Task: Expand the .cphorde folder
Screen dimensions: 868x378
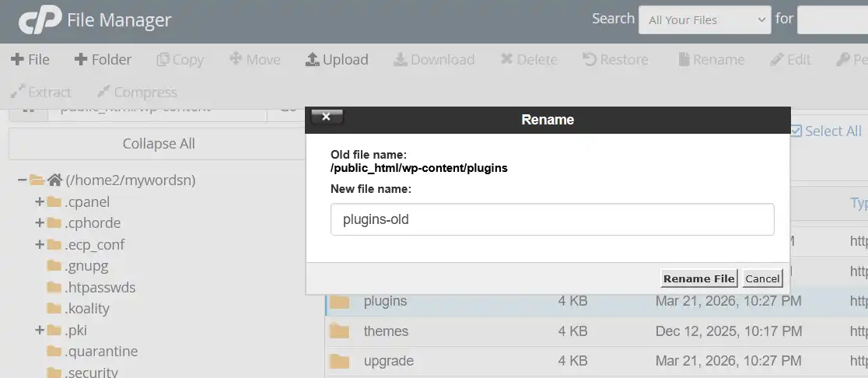Action: [x=40, y=223]
